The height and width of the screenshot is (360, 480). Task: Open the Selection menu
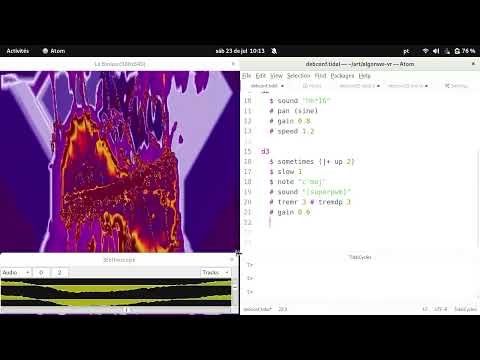coord(298,76)
